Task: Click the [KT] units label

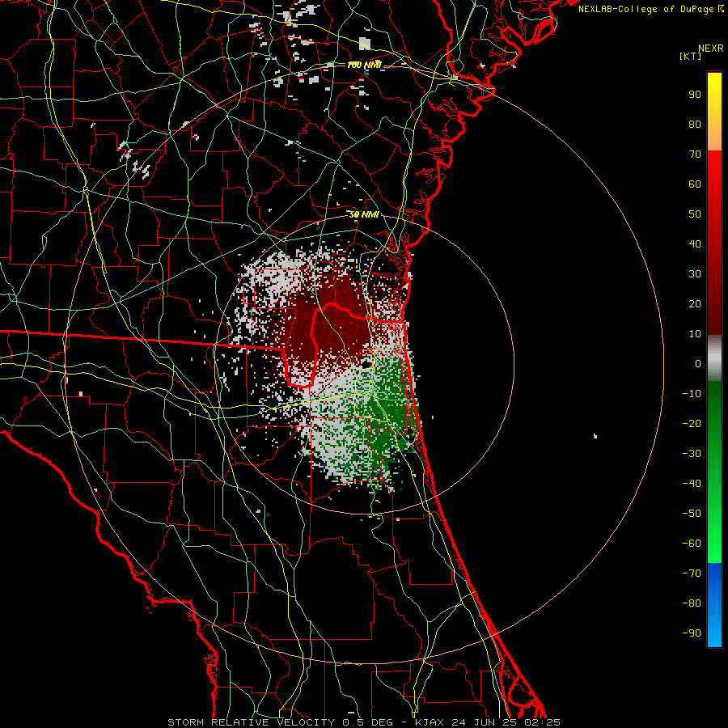Action: (691, 56)
